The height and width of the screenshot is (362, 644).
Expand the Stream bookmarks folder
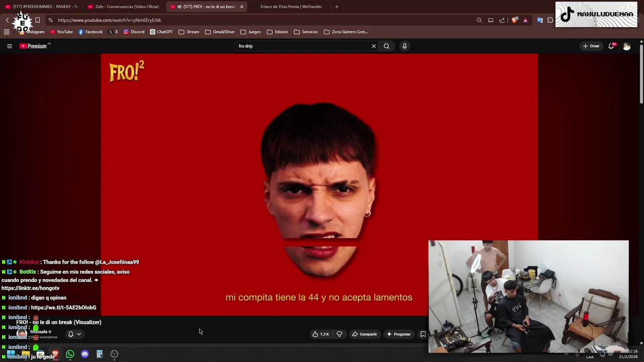coord(189,32)
